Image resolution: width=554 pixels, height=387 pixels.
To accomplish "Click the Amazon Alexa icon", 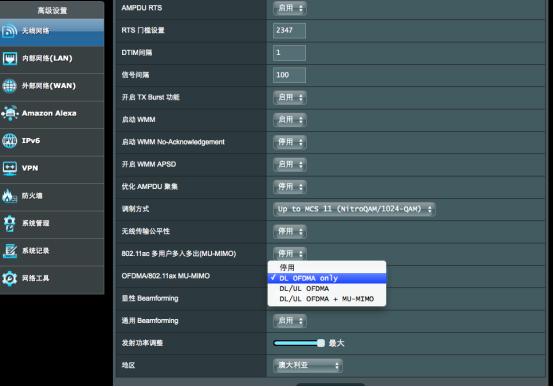I will pos(10,113).
